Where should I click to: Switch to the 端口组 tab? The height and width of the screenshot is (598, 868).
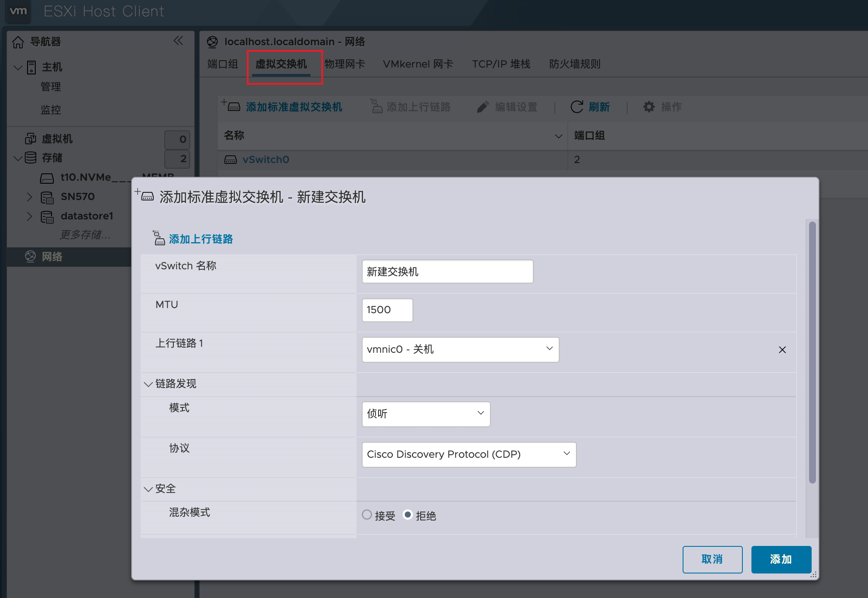pos(222,64)
